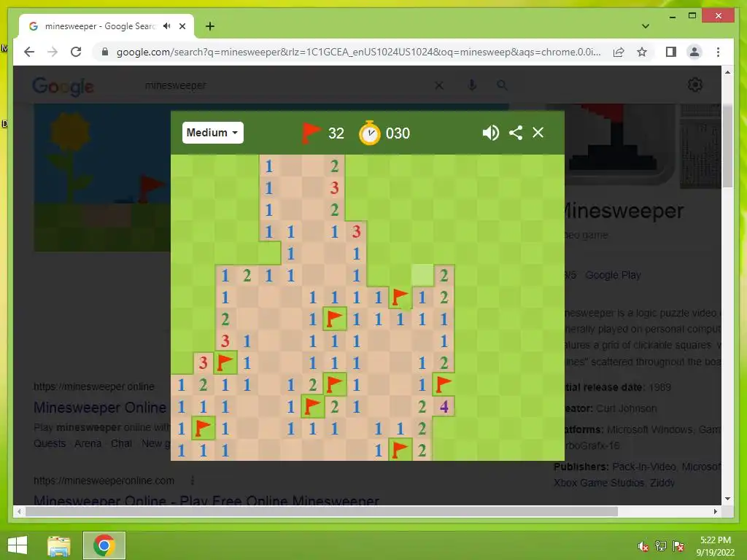Viewport: 747px width, 560px height.
Task: Open the Windows Start menu
Action: click(x=18, y=545)
